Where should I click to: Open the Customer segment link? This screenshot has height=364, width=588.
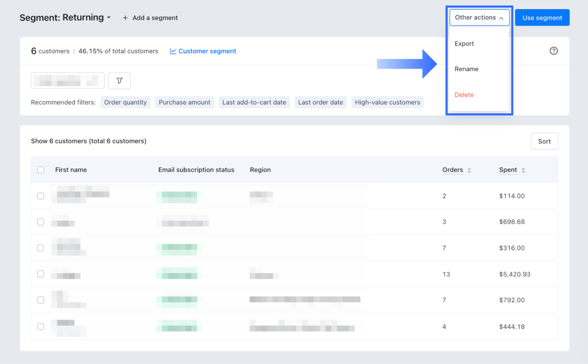pyautogui.click(x=207, y=51)
